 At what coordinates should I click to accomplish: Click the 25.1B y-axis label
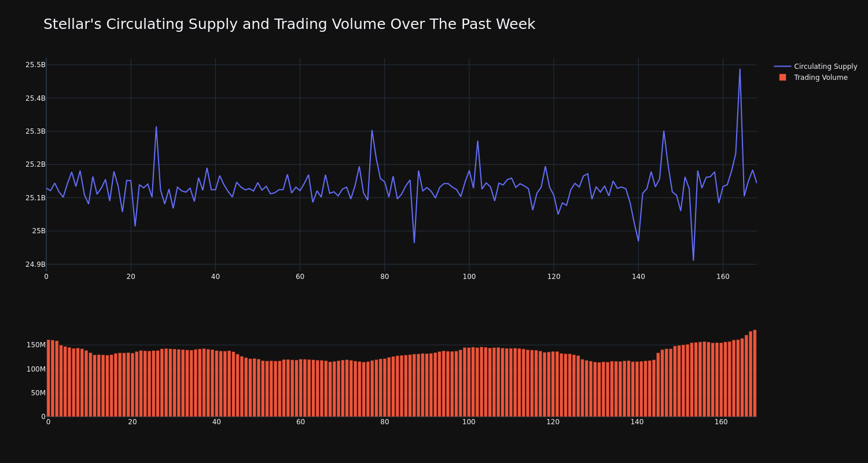tap(35, 198)
